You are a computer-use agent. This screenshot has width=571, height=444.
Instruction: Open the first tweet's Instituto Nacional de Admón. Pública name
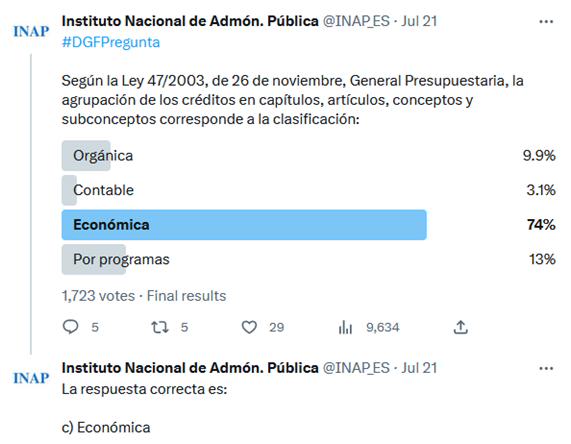(190, 21)
